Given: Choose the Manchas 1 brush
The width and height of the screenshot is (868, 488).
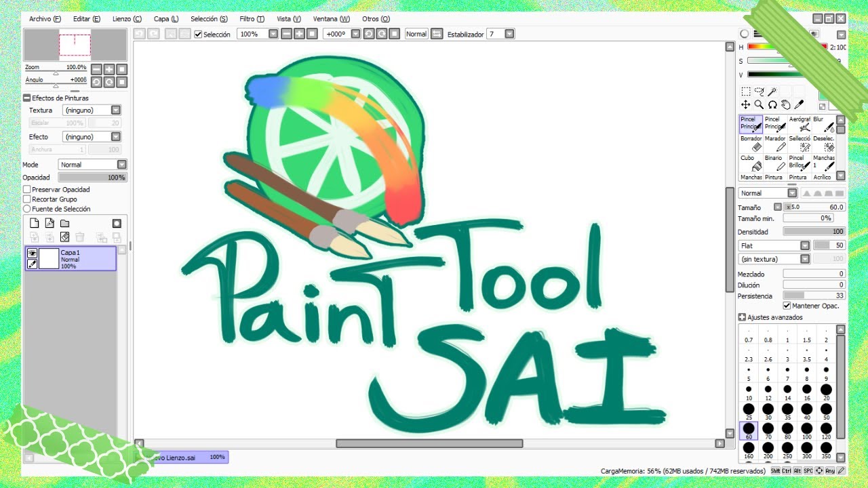Looking at the screenshot, I should click(x=824, y=163).
